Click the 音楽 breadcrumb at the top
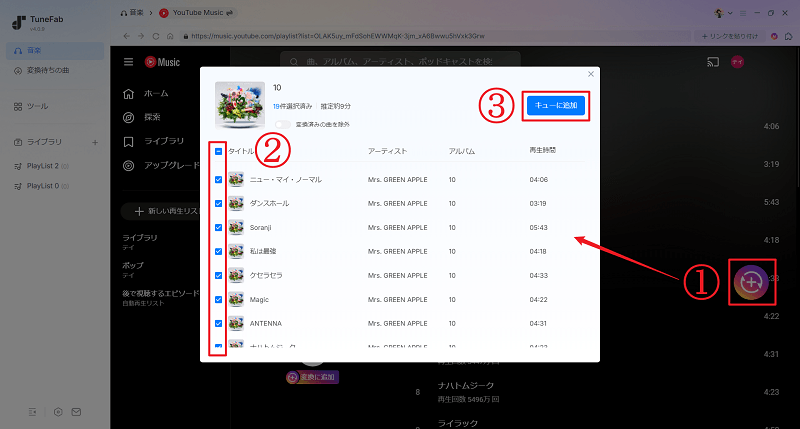This screenshot has width=800, height=429. [132, 13]
